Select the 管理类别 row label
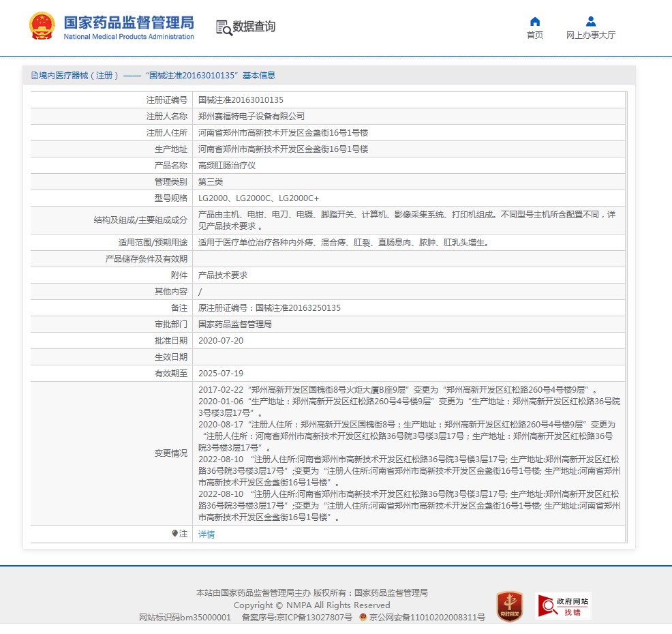This screenshot has width=672, height=634. [171, 181]
